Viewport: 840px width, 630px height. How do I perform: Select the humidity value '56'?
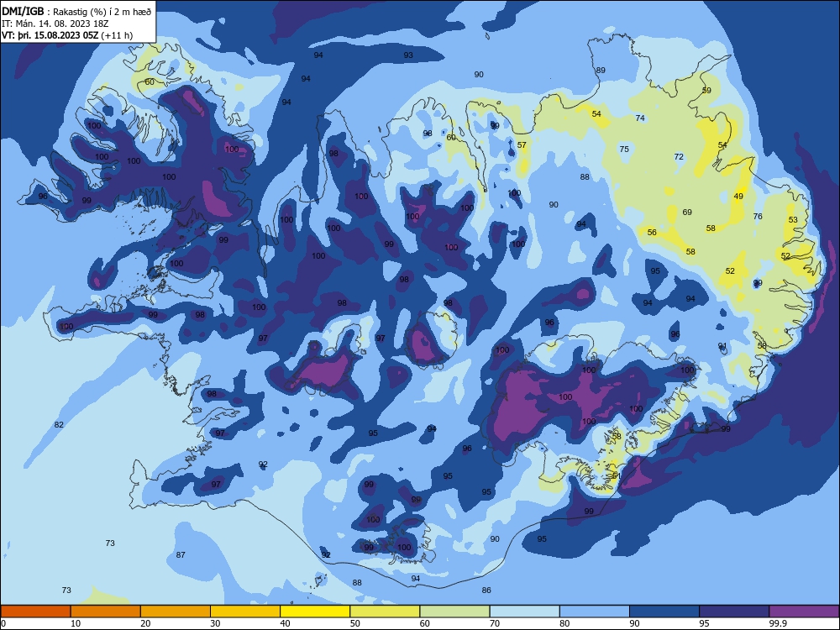pyautogui.click(x=652, y=233)
